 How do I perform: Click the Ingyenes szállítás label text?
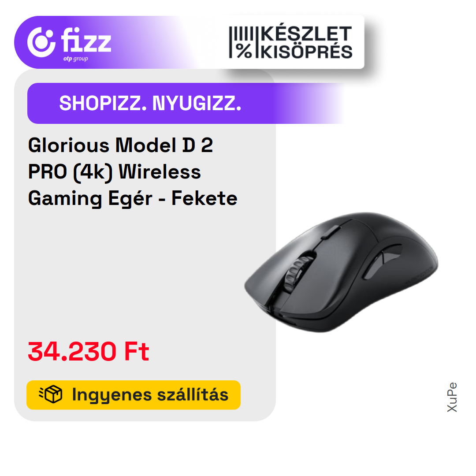pos(150,394)
